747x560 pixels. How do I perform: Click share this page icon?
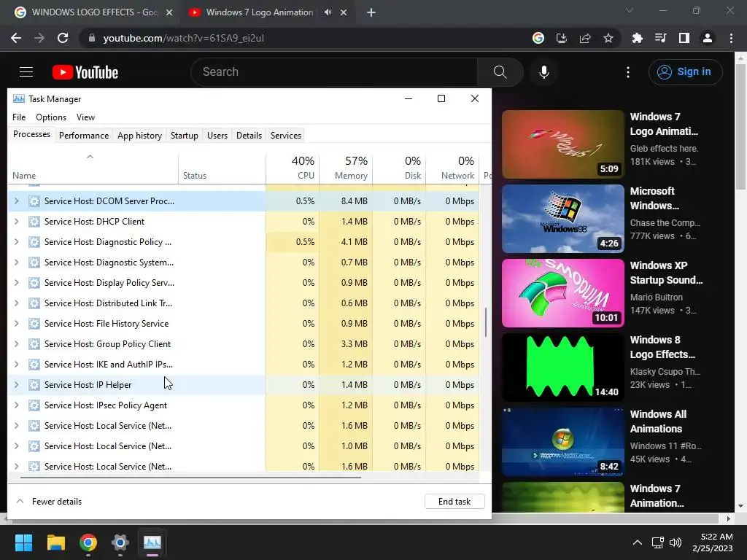pos(585,38)
